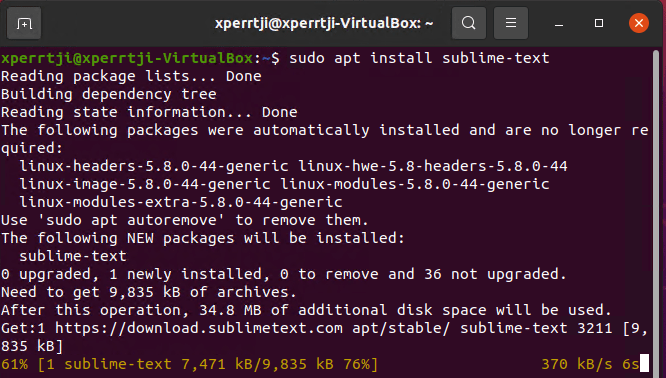Open the terminal search tool
Image resolution: width=666 pixels, height=378 pixels.
point(468,23)
